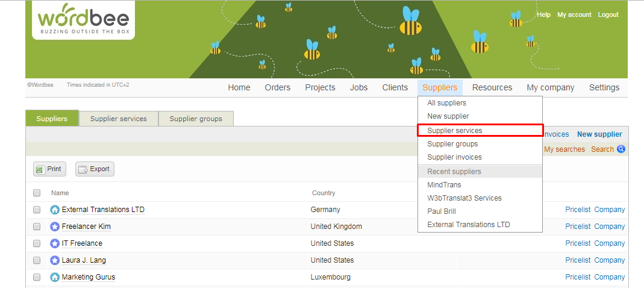The width and height of the screenshot is (644, 288).
Task: Open the Suppliers menu in navigation bar
Action: point(439,87)
